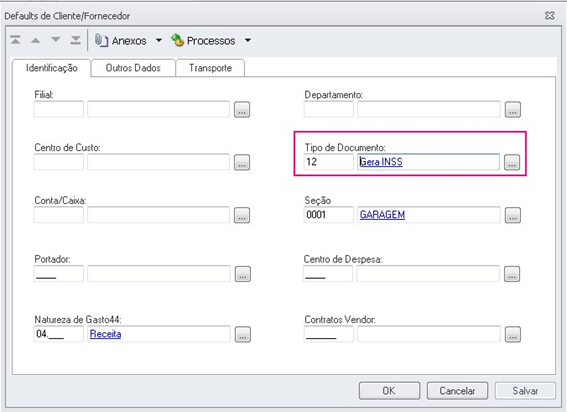Switch to the Identificação tab
The height and width of the screenshot is (412, 567).
coord(51,68)
